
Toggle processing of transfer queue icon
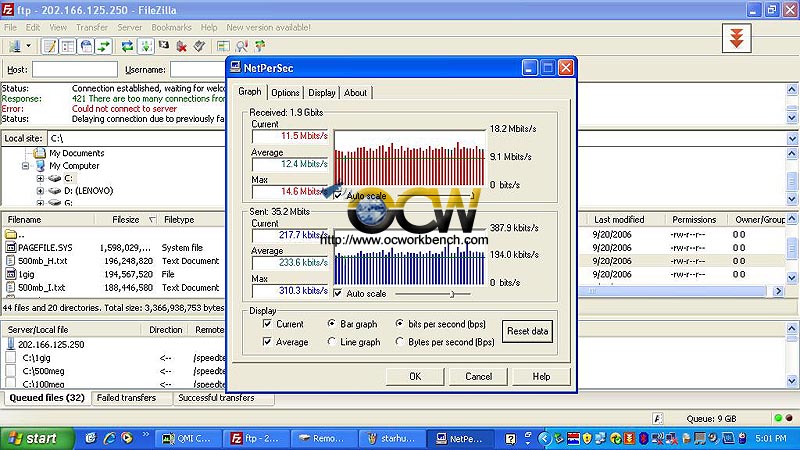[145, 46]
